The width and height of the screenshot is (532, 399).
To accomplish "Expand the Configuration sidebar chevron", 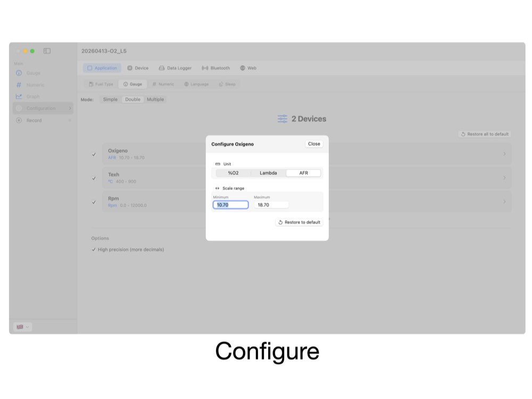I will coord(70,108).
